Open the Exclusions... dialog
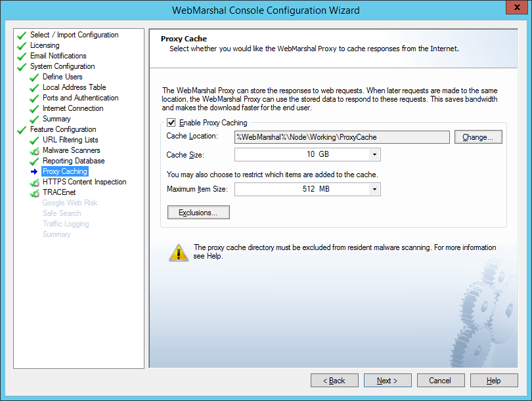The image size is (532, 401). 199,213
